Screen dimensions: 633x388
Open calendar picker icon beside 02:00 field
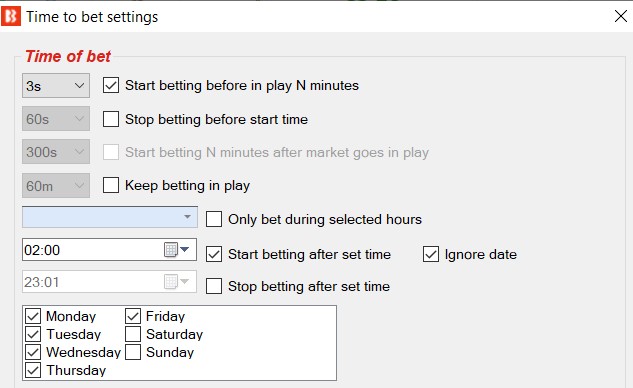171,250
